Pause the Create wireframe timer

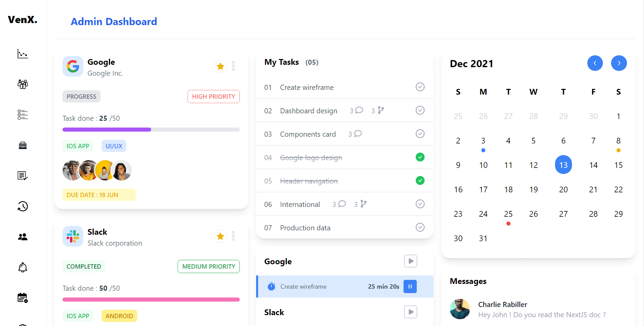(x=410, y=287)
